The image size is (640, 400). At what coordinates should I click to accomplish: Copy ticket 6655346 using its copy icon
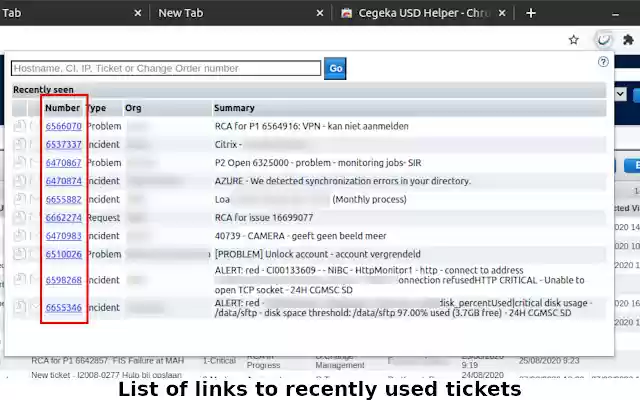pyautogui.click(x=19, y=307)
